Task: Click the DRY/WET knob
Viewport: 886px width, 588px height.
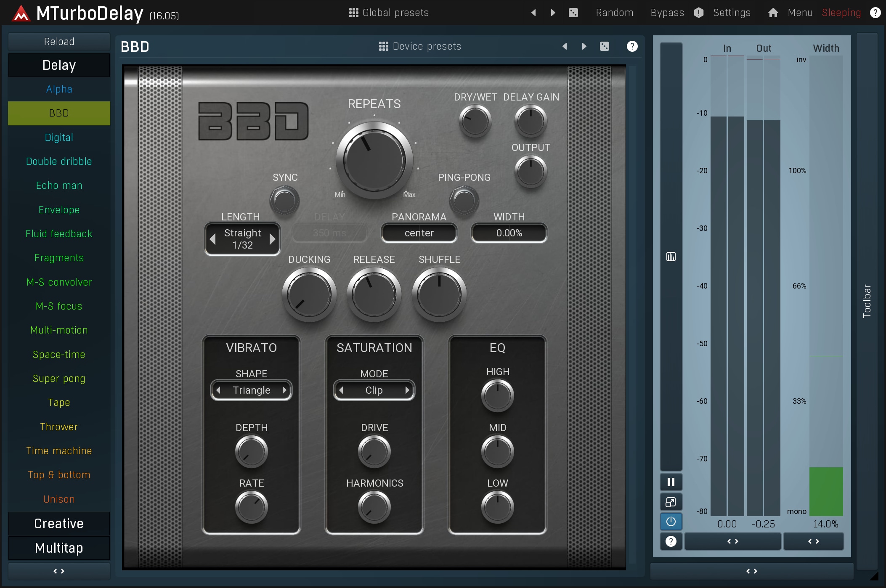Action: coord(475,121)
